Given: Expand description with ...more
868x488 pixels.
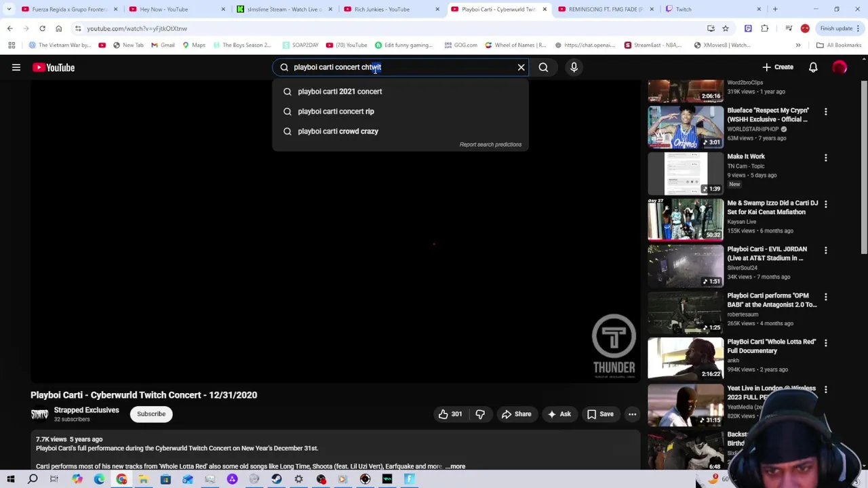Looking at the screenshot, I should point(456,466).
